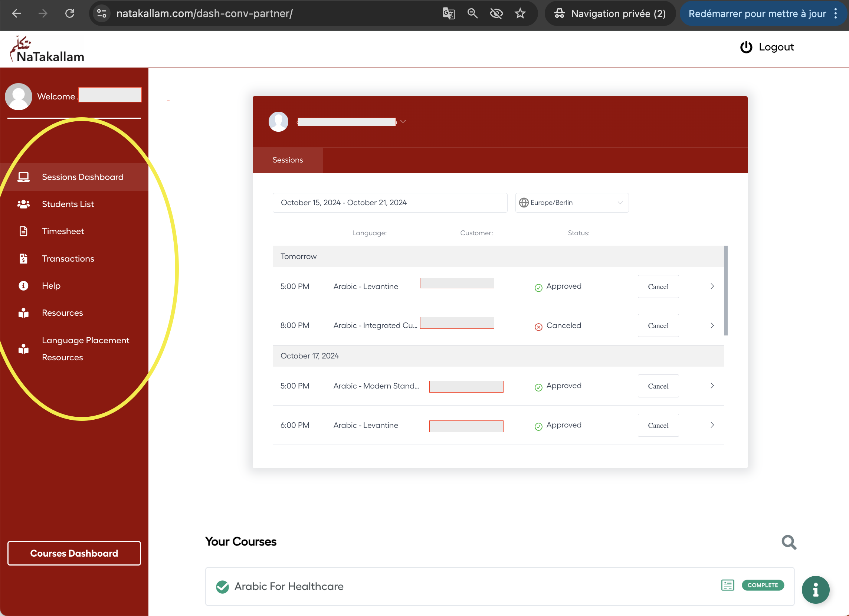
Task: Cancel the Tomorrow 5:00 PM session
Action: 658,286
